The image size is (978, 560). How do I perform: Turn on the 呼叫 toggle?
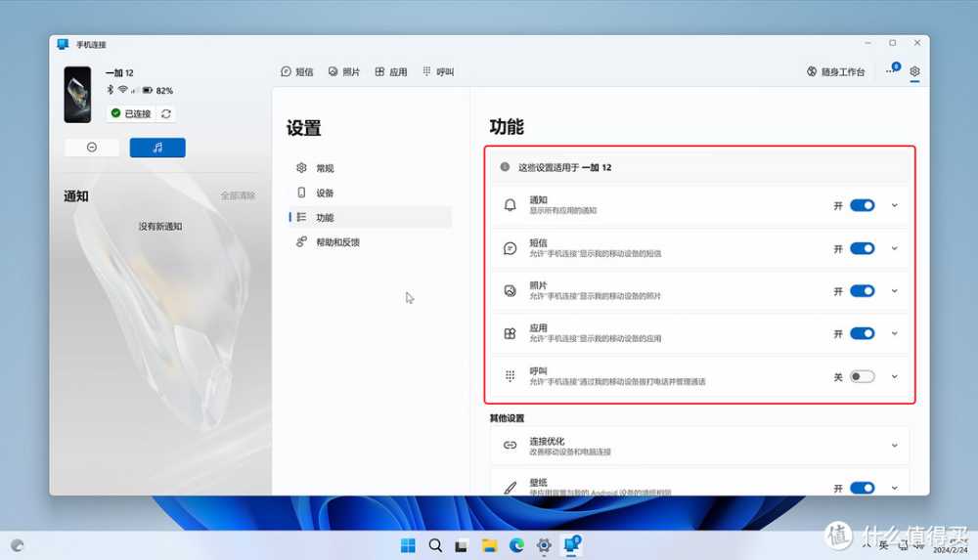pos(862,376)
